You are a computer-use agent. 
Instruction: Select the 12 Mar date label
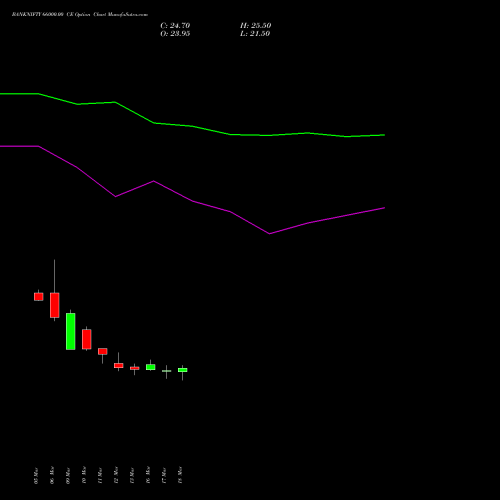116,476
